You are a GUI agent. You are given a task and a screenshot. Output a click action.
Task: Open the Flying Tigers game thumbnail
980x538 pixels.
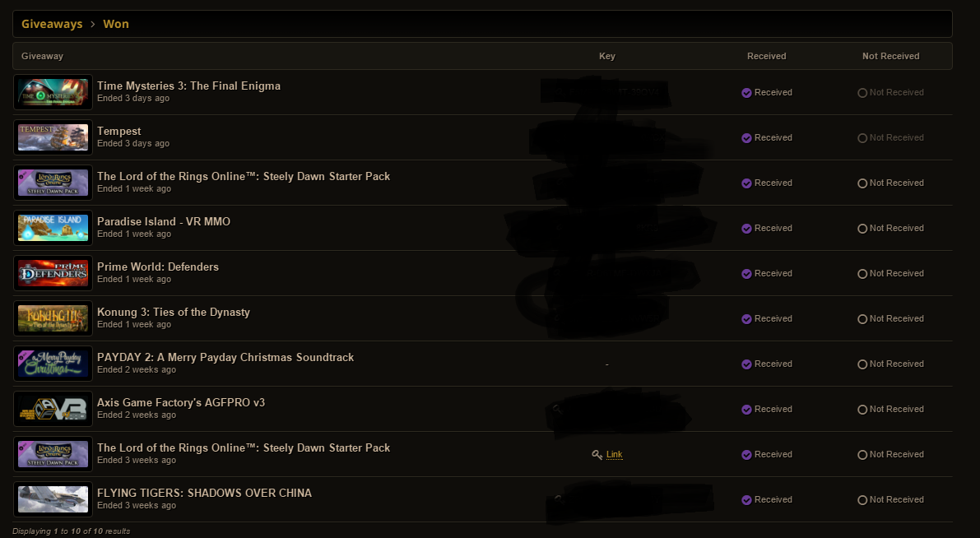(53, 500)
